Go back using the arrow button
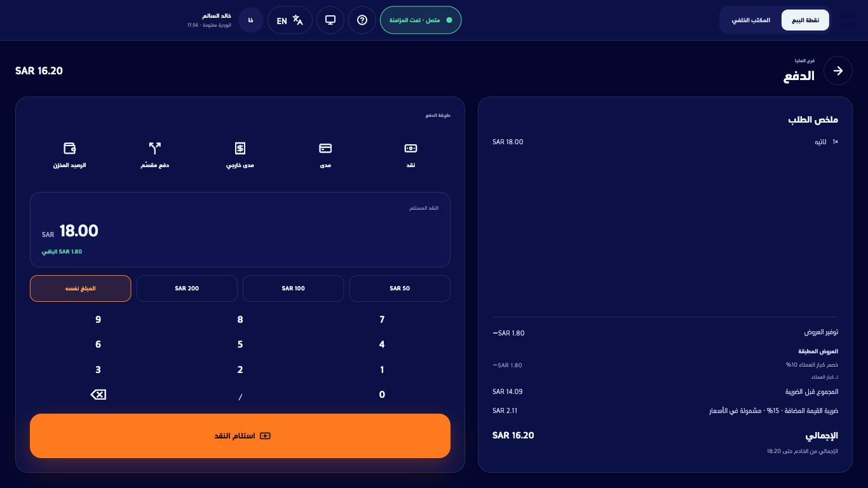868x488 pixels. [x=838, y=71]
